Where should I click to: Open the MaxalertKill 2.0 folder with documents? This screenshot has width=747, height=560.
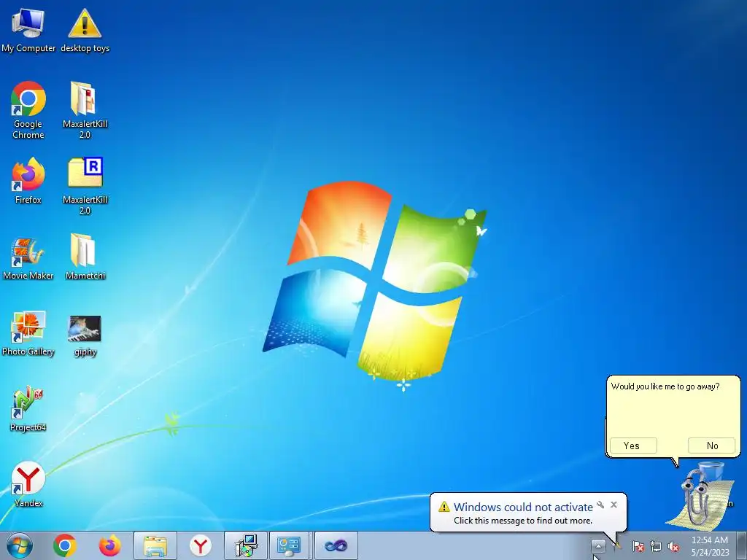(85, 110)
